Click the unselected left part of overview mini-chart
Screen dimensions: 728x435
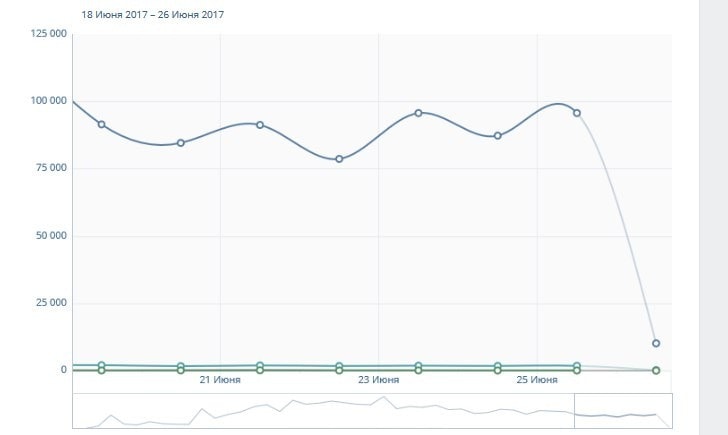[320, 411]
